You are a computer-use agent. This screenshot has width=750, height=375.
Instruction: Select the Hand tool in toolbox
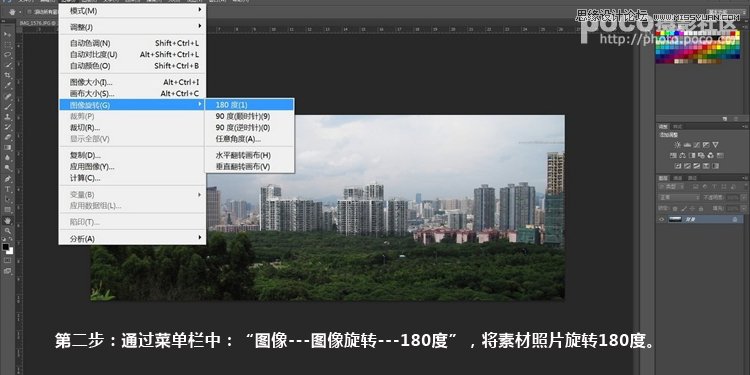(x=8, y=221)
